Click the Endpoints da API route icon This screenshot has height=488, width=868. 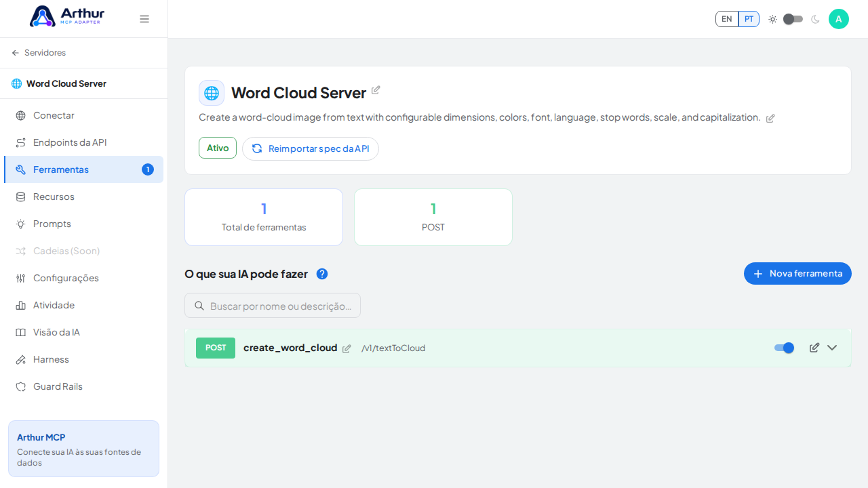20,142
